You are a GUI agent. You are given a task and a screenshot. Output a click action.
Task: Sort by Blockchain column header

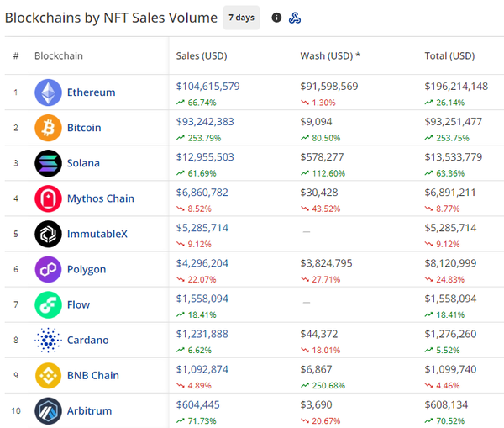pyautogui.click(x=59, y=56)
